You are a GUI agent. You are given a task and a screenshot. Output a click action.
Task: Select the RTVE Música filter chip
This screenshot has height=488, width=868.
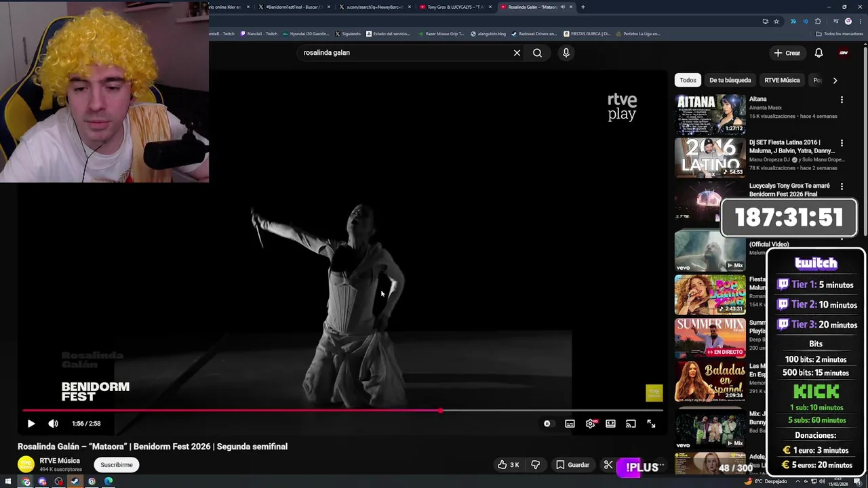coord(782,80)
